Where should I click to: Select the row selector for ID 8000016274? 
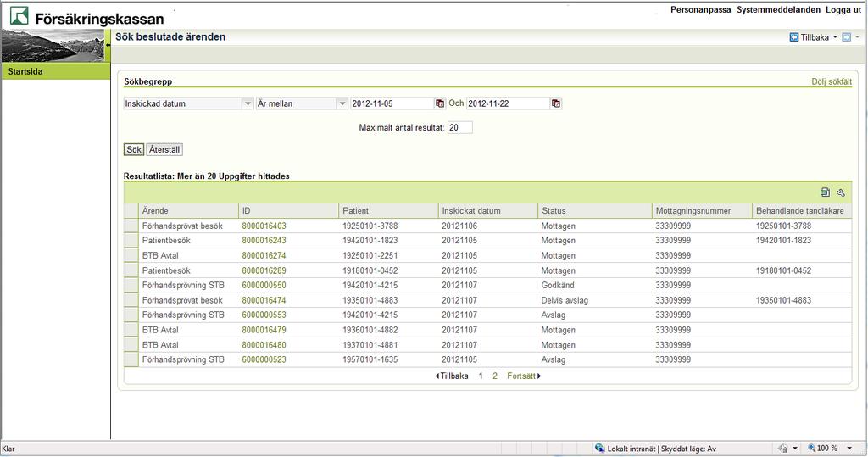131,255
